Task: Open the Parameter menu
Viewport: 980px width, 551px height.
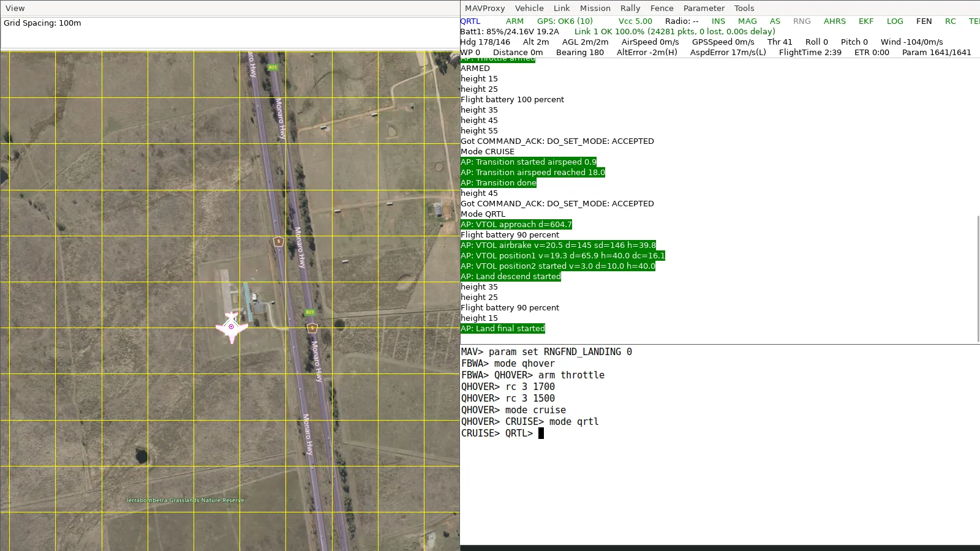Action: pos(704,8)
